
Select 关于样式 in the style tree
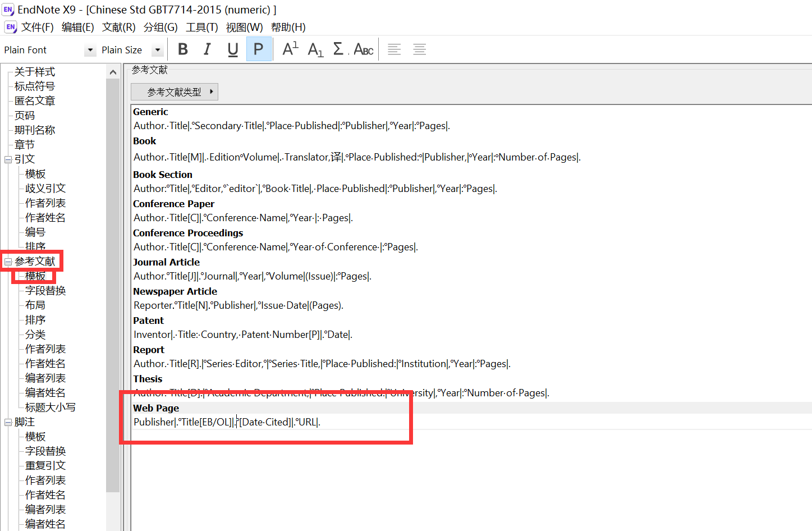[35, 72]
